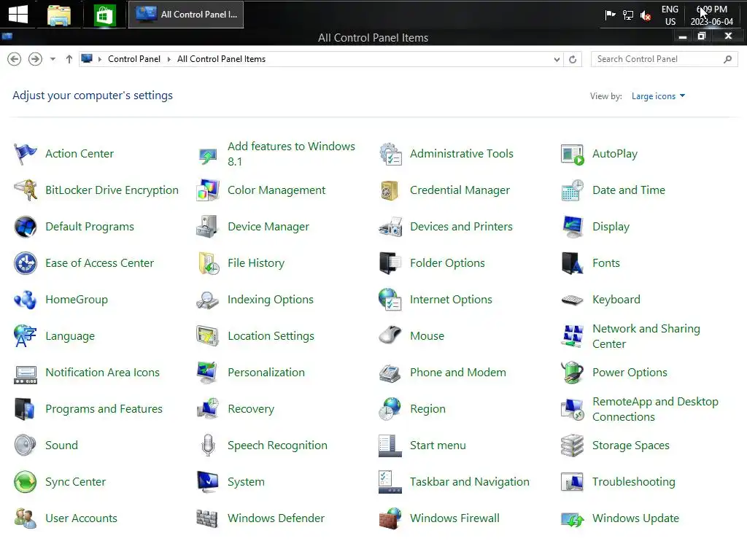Open the System link
Screen dimensions: 747x560
point(246,482)
